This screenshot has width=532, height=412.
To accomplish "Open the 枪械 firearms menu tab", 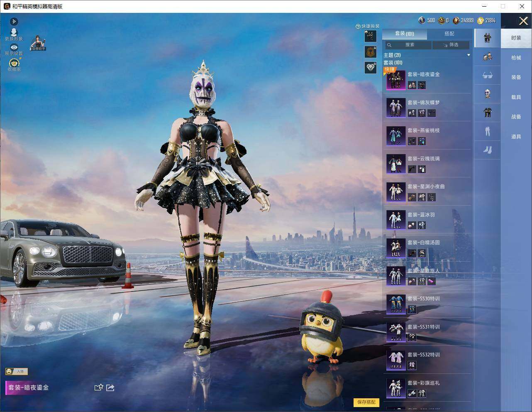I will click(516, 58).
